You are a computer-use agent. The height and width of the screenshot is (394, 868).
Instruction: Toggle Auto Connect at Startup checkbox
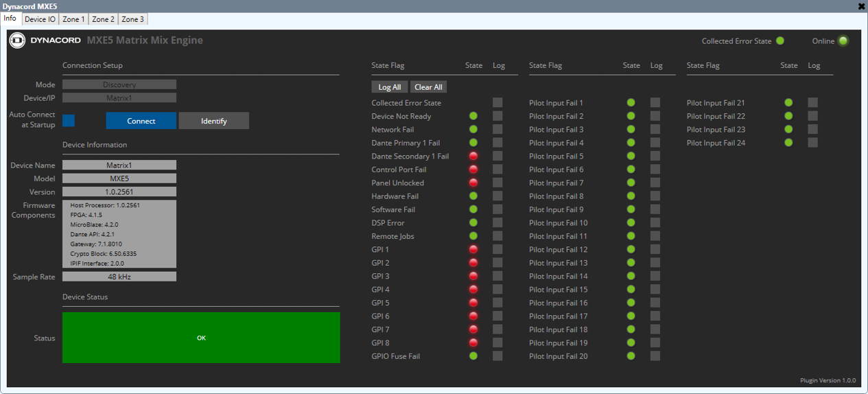pyautogui.click(x=69, y=121)
